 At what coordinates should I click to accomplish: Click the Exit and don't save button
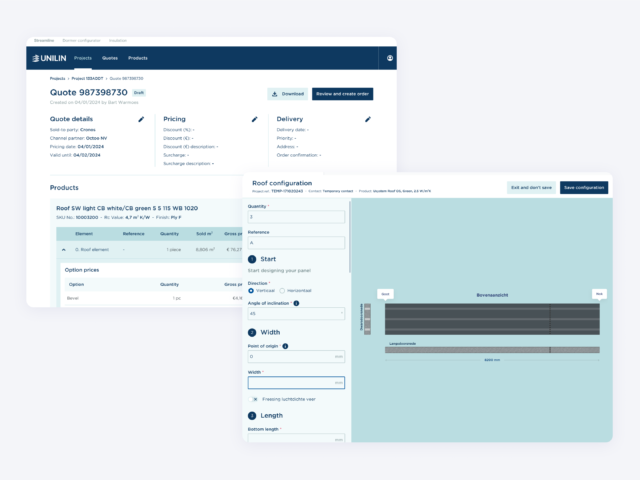pyautogui.click(x=530, y=187)
